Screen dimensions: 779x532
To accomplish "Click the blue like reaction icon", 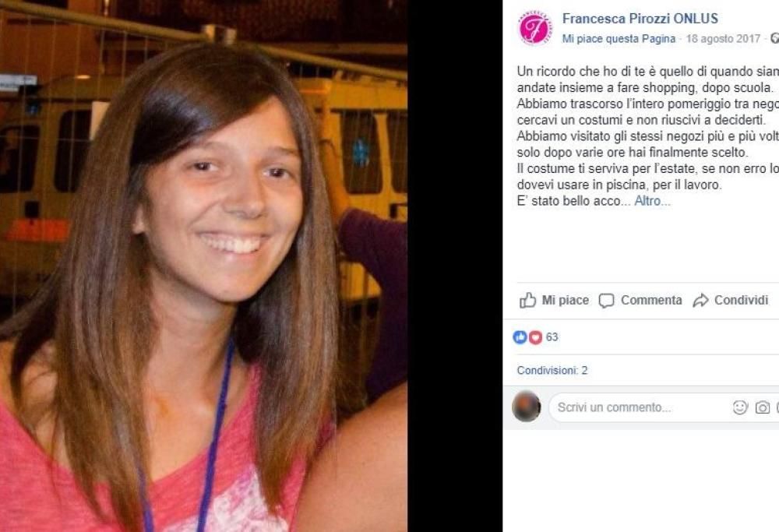I will (x=520, y=337).
